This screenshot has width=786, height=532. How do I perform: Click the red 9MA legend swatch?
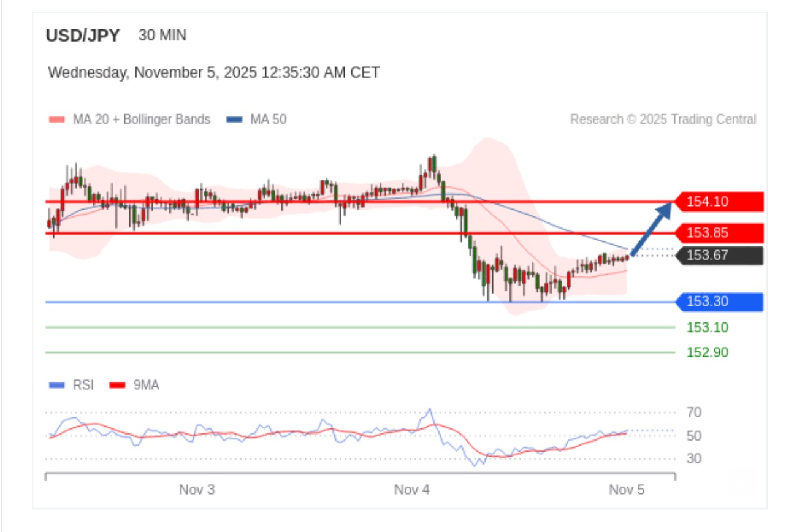pos(117,386)
